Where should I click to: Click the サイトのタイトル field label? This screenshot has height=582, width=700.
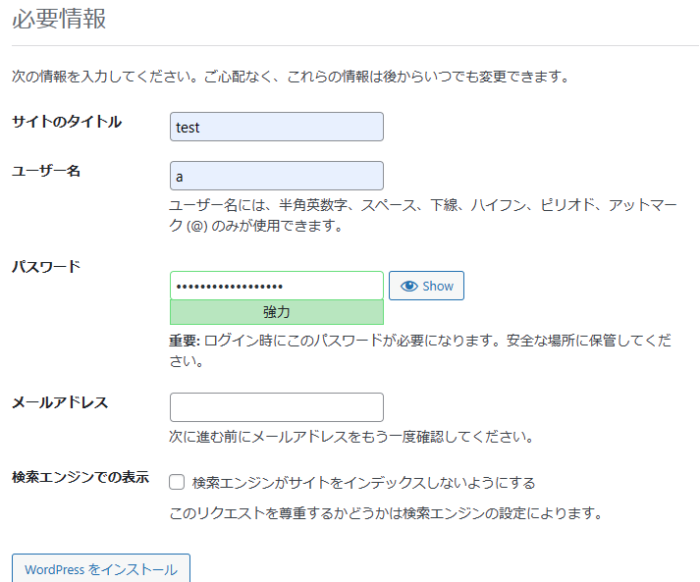67,122
